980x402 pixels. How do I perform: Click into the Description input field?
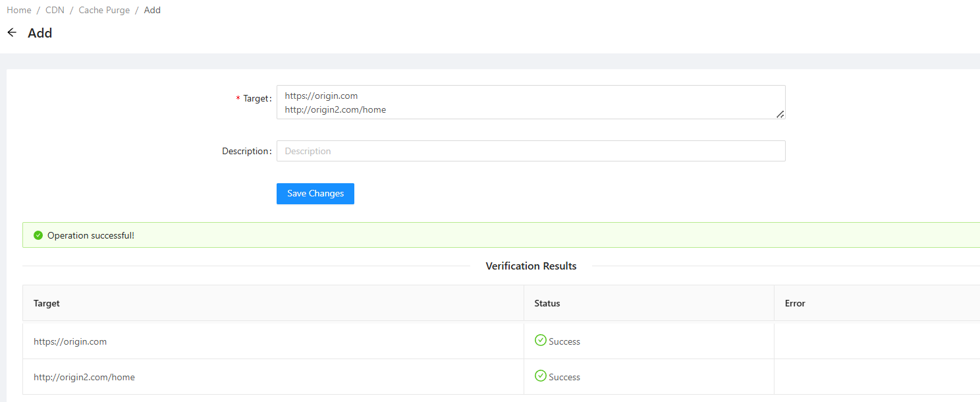coord(531,151)
